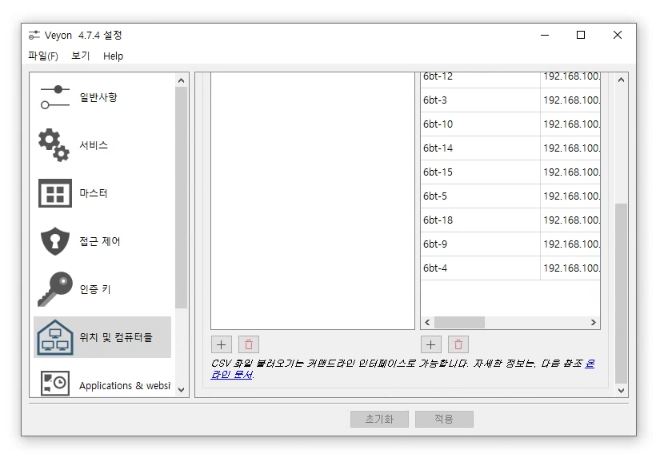The height and width of the screenshot is (476, 669).
Task: Click main panel scrollbar up arrow
Action: (x=621, y=80)
